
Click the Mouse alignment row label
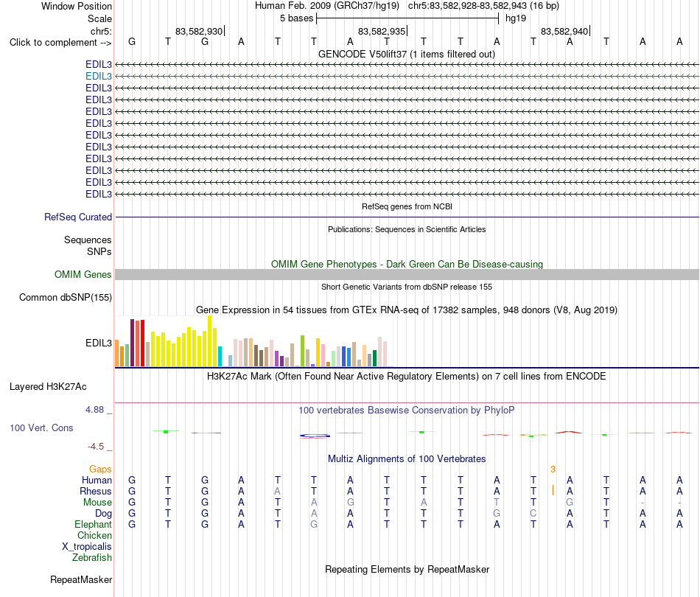coord(97,503)
